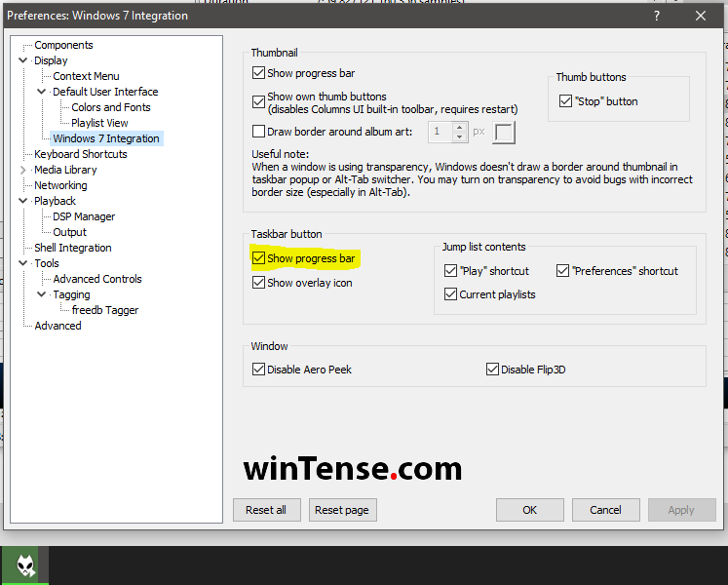Select Context Menu in the tree
The image size is (728, 585).
pos(86,76)
